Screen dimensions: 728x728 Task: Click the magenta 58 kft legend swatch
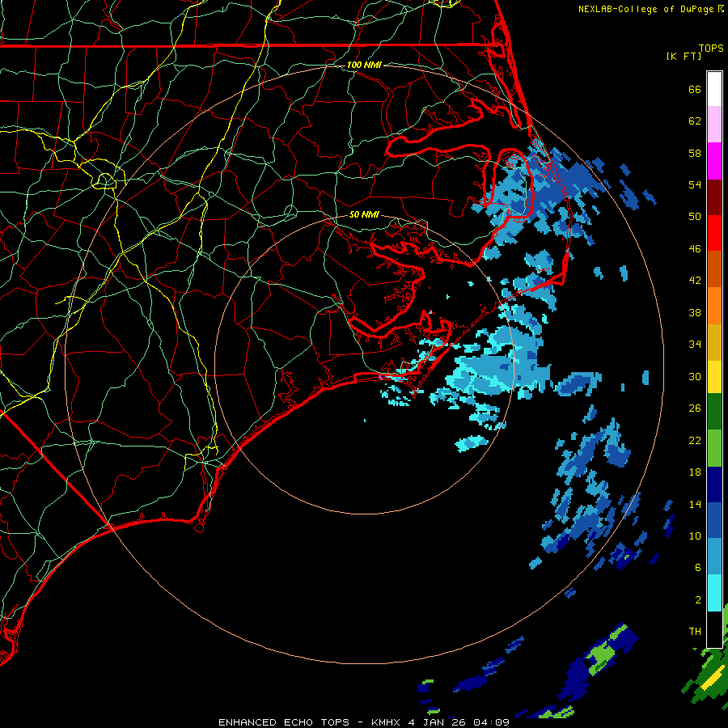[x=714, y=161]
